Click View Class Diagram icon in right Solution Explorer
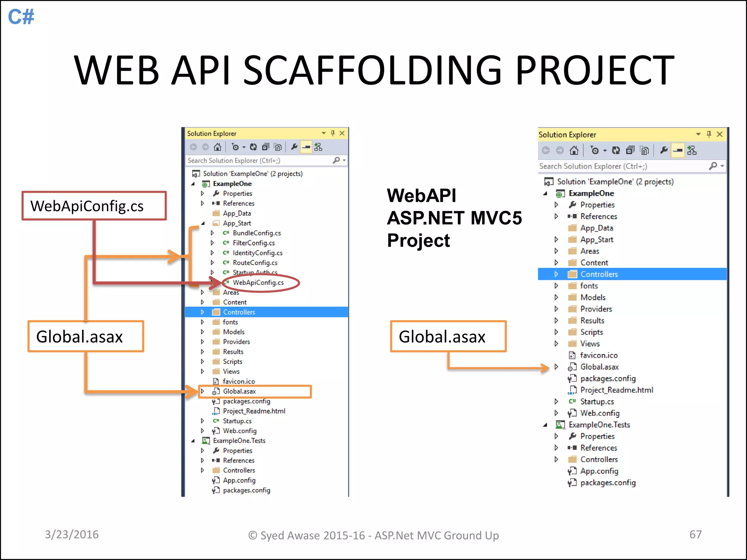Viewport: 747px width, 560px height. tap(692, 150)
